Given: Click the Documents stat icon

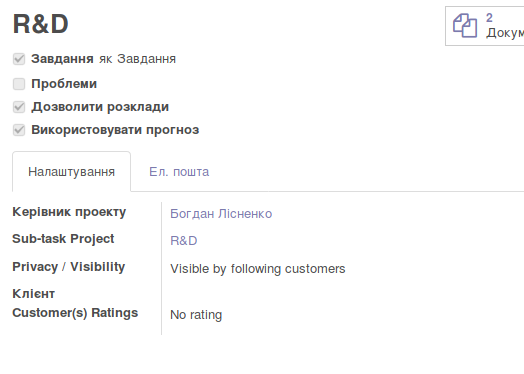Looking at the screenshot, I should [465, 25].
